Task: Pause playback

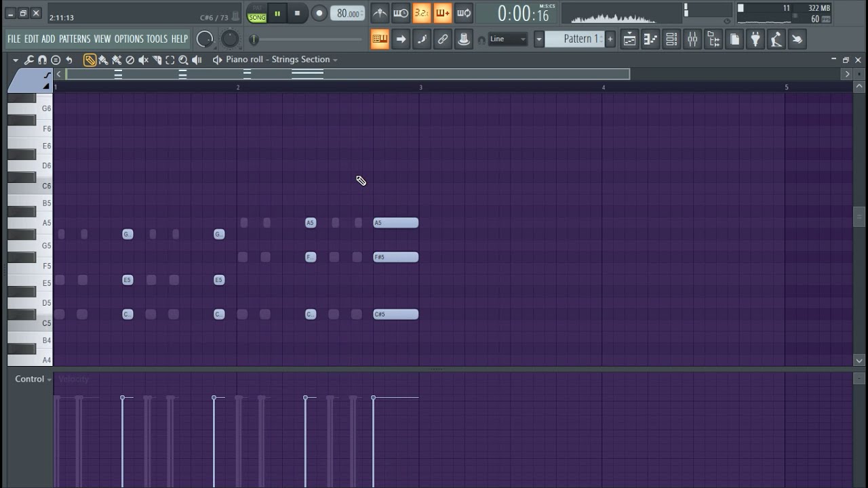Action: (x=277, y=14)
